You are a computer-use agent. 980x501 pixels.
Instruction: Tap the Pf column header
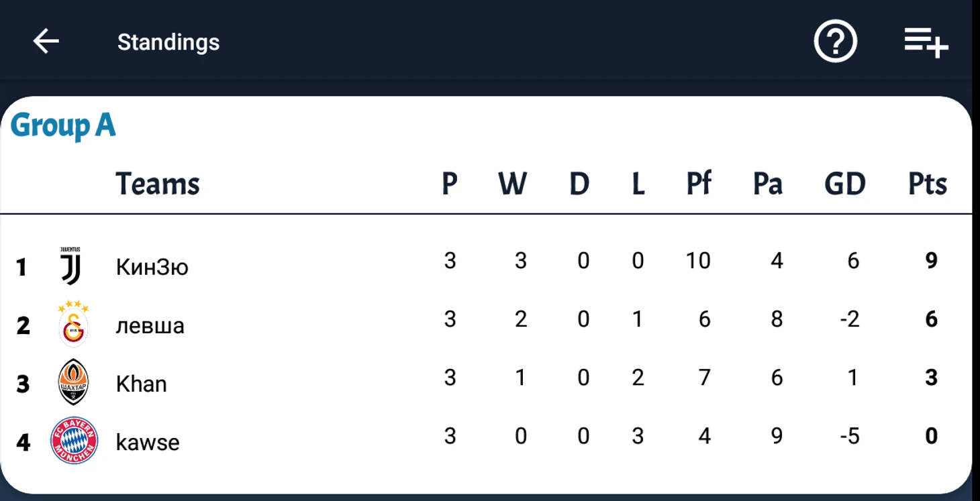click(699, 183)
